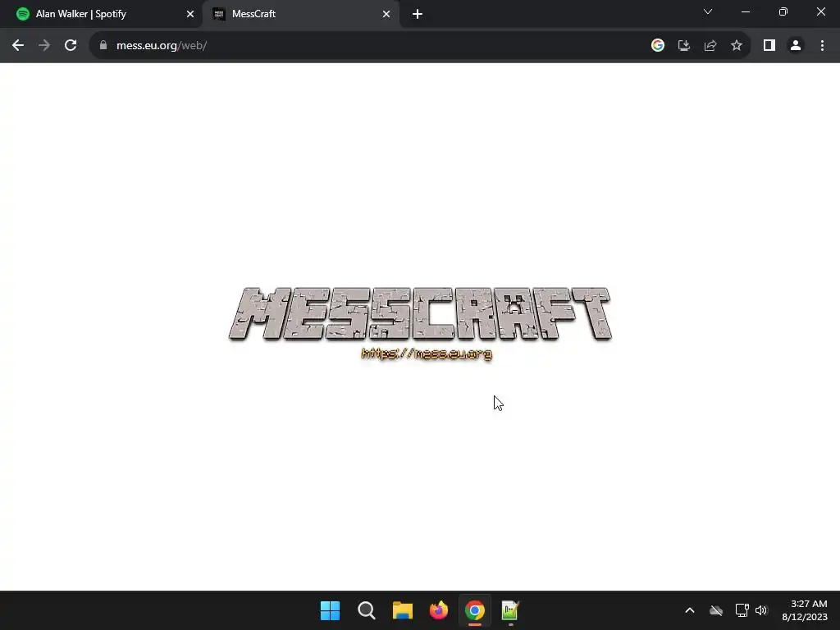Expand the tab search dropdown
840x630 pixels.
(x=708, y=11)
